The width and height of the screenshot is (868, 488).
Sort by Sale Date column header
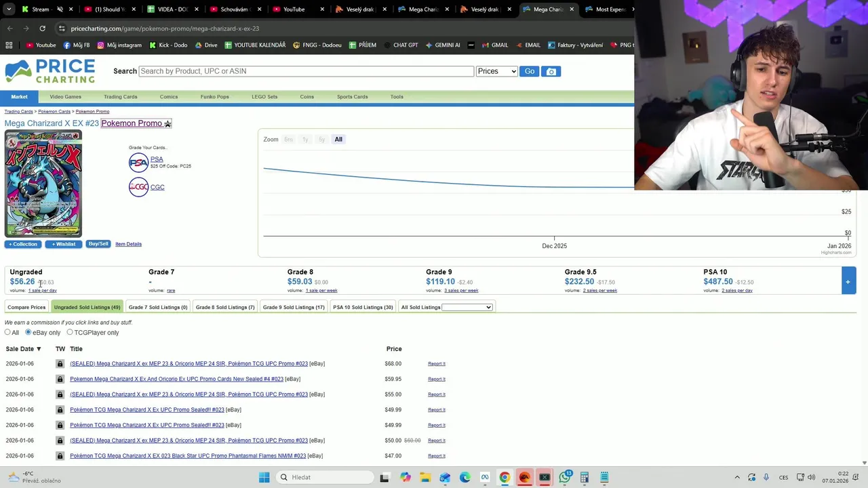[x=23, y=349]
